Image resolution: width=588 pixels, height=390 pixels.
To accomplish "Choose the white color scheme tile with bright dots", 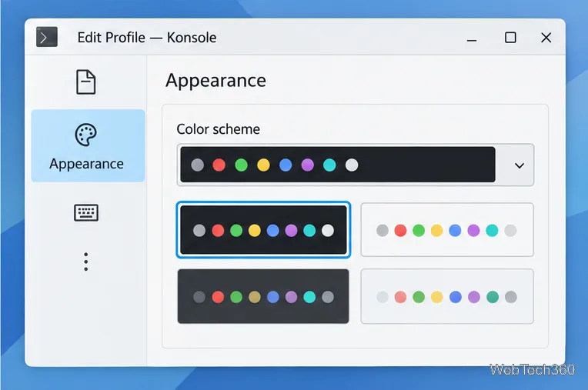I will click(x=447, y=230).
